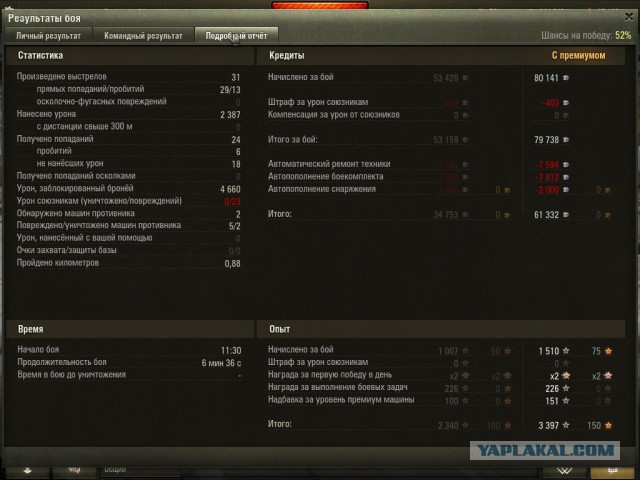Click the red 0/23 ally damage value
This screenshot has width=640, height=480.
(232, 202)
